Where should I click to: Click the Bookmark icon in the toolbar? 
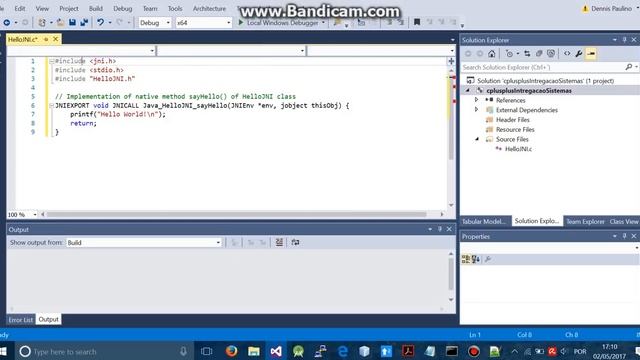[417, 22]
